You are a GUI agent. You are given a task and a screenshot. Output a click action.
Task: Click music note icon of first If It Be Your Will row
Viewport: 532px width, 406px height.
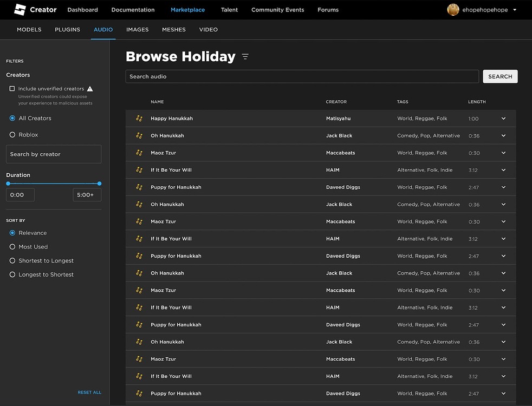tap(139, 170)
